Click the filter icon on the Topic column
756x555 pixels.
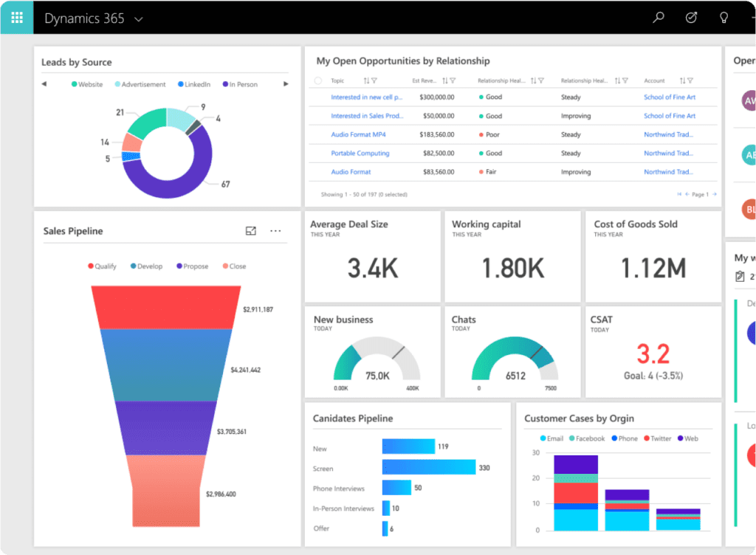click(x=374, y=80)
